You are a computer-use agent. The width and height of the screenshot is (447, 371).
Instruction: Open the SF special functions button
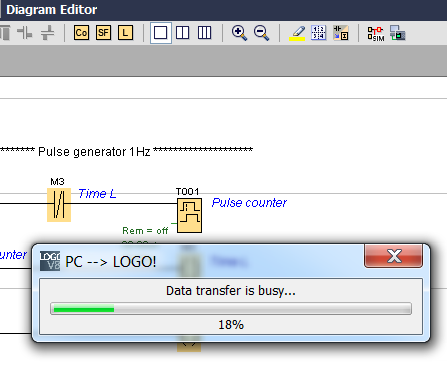pyautogui.click(x=103, y=33)
